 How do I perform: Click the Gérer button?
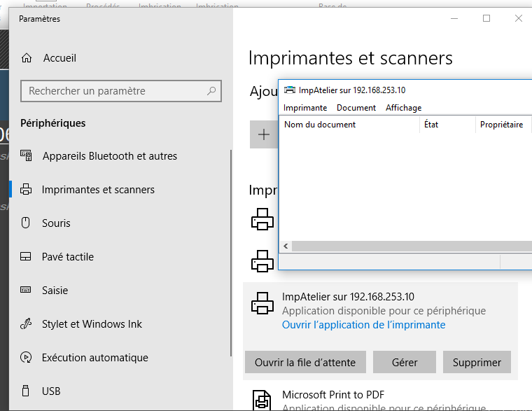coord(405,362)
